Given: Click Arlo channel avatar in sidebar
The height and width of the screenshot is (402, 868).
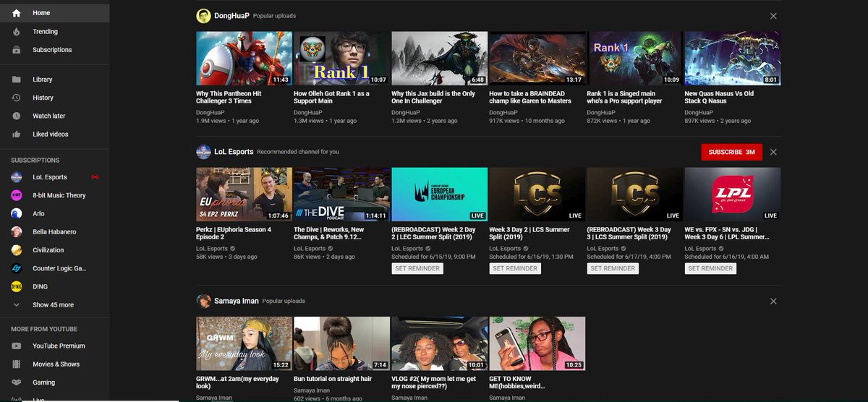Looking at the screenshot, I should point(17,213).
